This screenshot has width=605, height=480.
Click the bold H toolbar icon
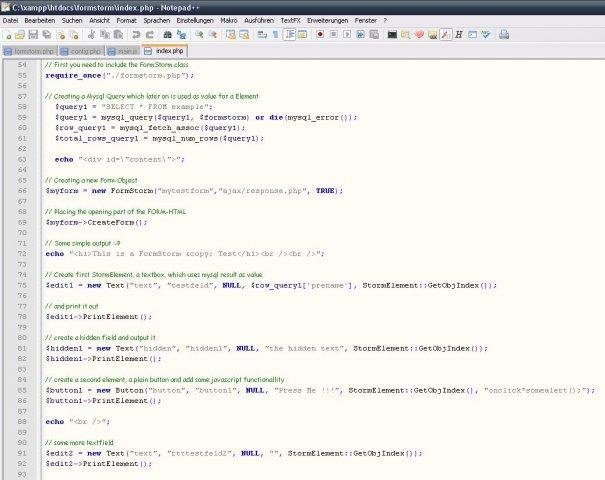pos(457,34)
